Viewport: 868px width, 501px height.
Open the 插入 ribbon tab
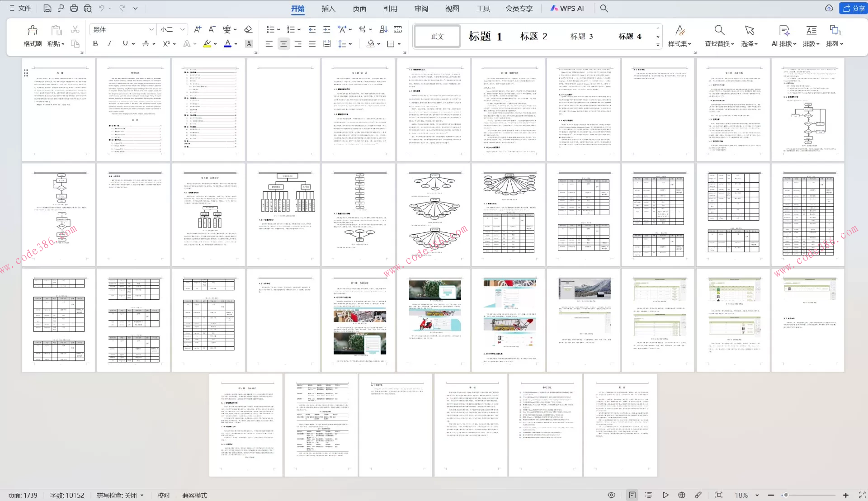pos(328,8)
